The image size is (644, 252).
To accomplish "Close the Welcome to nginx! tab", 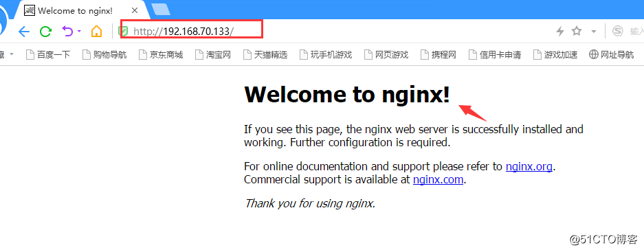I will [134, 11].
